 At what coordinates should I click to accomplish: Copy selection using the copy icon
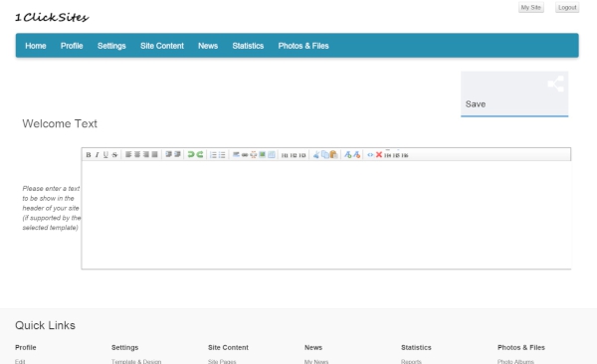[324, 154]
